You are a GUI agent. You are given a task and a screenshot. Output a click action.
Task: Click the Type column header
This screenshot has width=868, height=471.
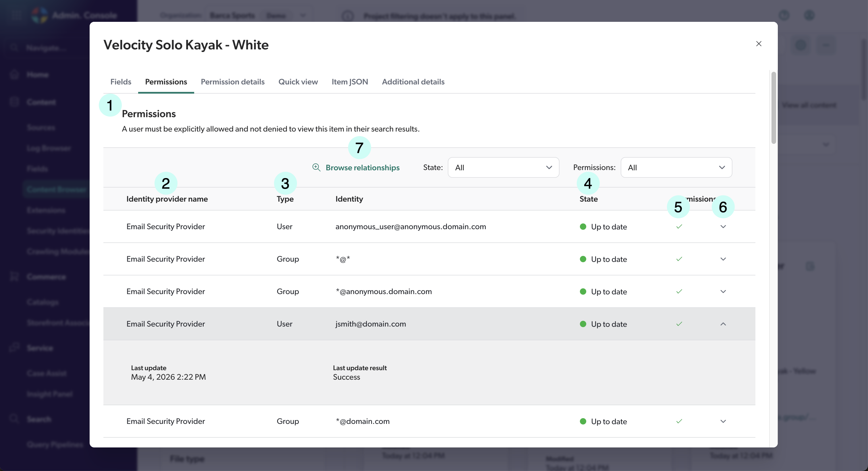click(x=285, y=199)
